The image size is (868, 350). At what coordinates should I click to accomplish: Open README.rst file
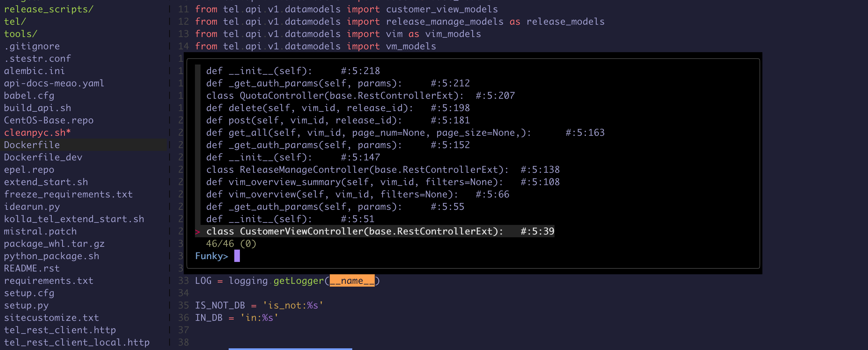[x=32, y=269]
